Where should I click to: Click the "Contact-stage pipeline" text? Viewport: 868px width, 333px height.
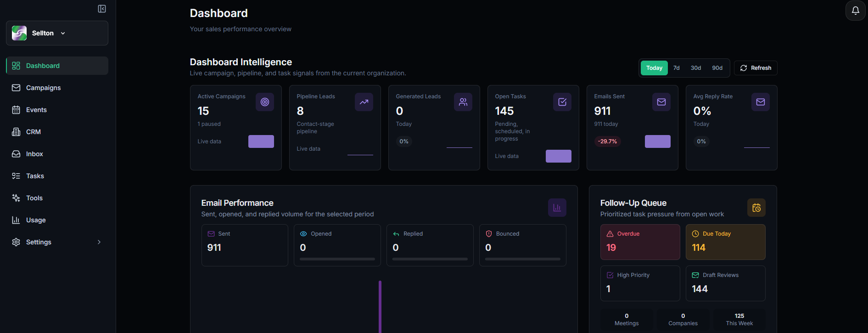(315, 128)
